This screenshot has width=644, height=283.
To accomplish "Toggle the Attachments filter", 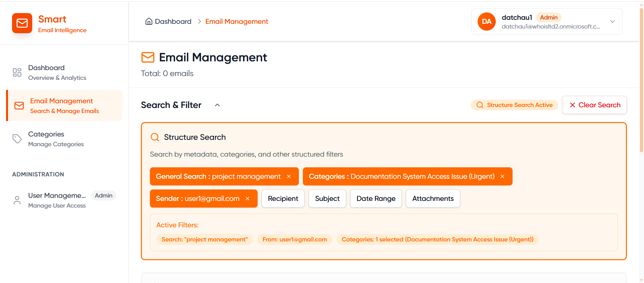I will (433, 199).
